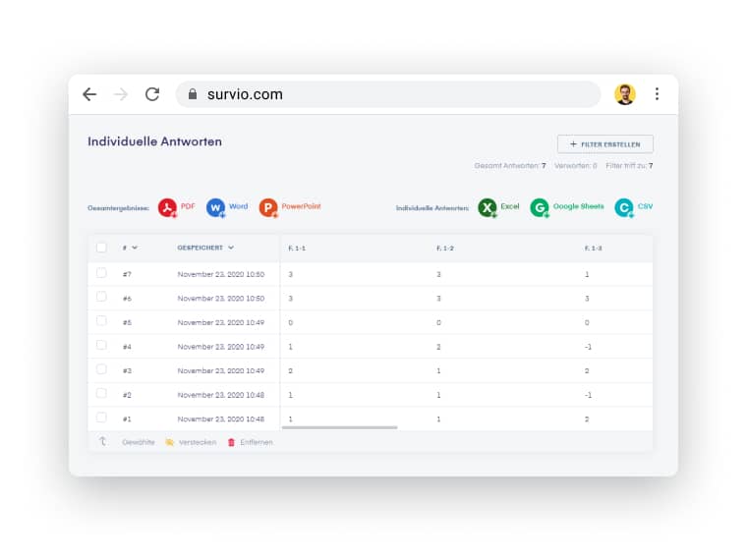747x560 pixels.
Task: Select checkbox for response #3
Action: (101, 369)
